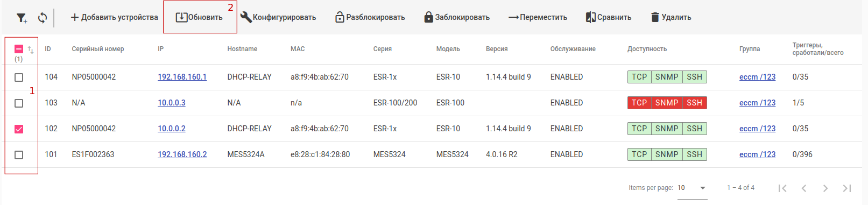This screenshot has width=868, height=205.
Task: Click the Заблокировать closed padlock icon
Action: pyautogui.click(x=428, y=17)
